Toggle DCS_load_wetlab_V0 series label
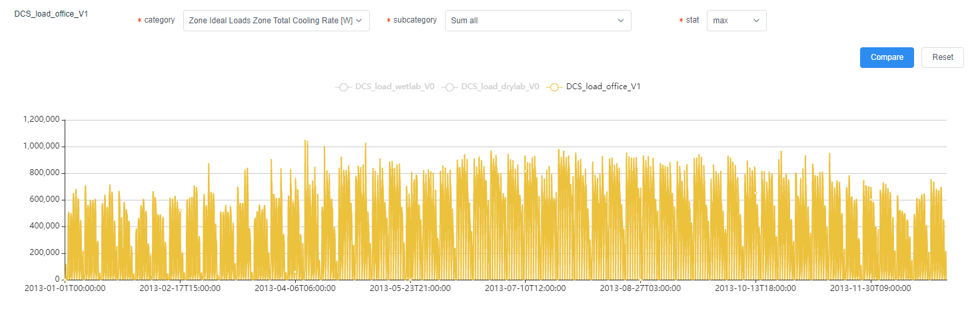 click(x=395, y=87)
